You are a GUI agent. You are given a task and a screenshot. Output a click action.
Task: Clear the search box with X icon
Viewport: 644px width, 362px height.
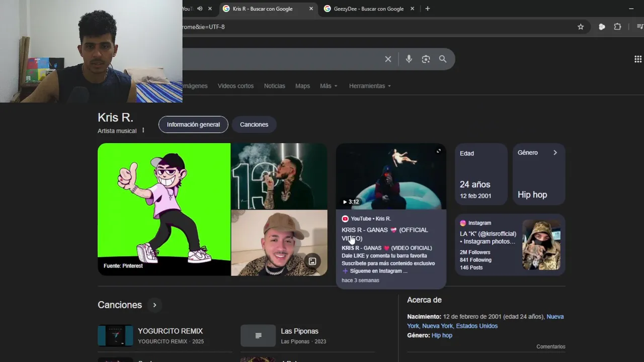388,59
